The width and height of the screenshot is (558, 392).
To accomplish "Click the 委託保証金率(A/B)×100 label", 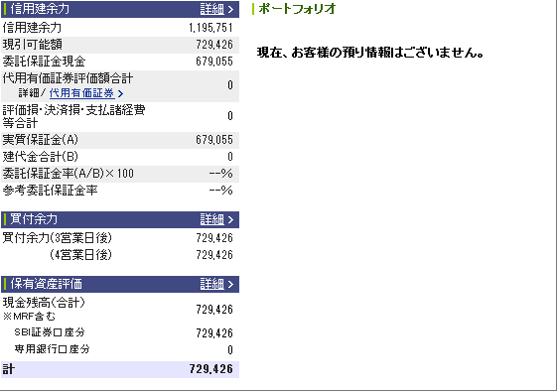I will pos(68,174).
